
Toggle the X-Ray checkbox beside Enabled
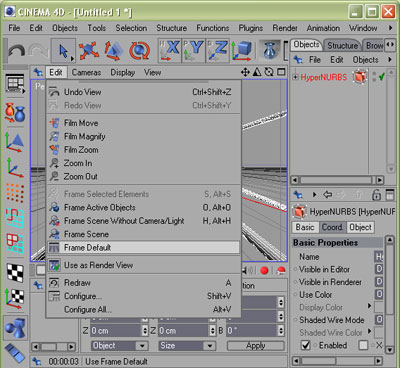click(363, 345)
